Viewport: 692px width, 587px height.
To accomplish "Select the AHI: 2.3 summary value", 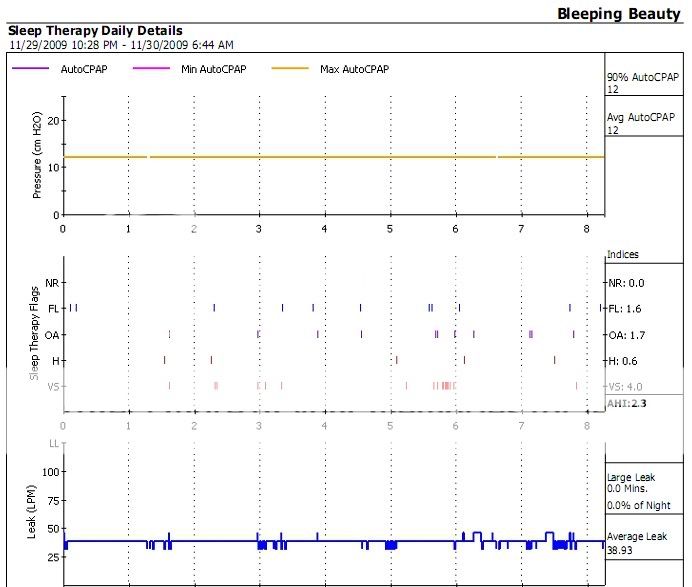I will 627,403.
